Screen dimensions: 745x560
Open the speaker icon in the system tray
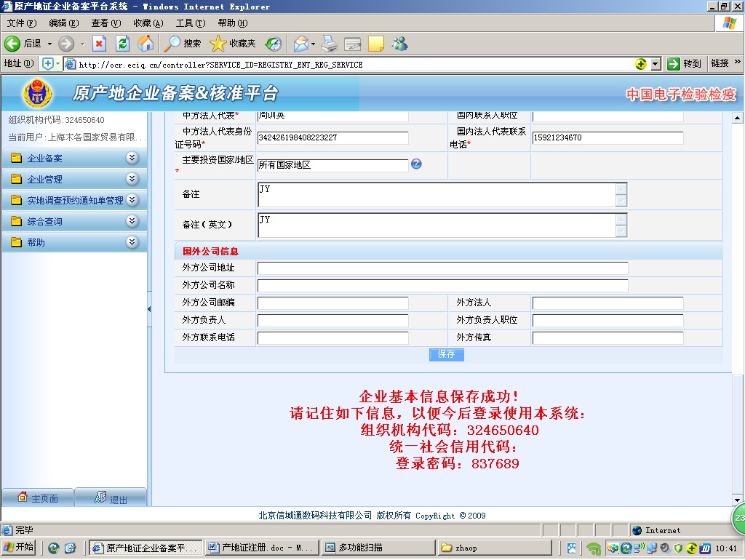(664, 548)
